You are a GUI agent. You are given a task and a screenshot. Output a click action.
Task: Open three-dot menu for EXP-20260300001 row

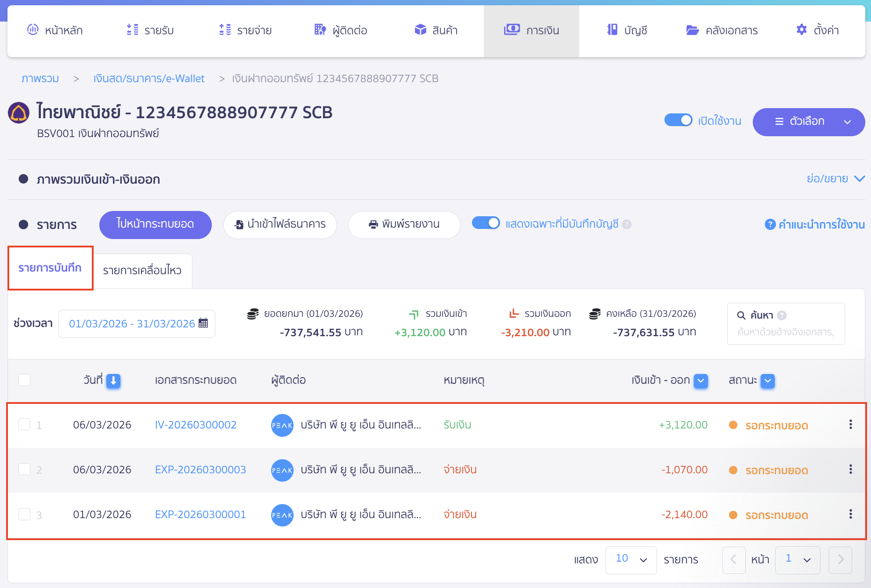click(x=850, y=514)
